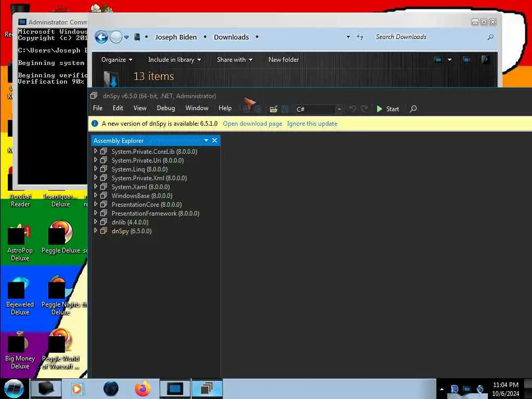
Task: Open Explorer recent locations dropdown arrow
Action: [x=126, y=37]
